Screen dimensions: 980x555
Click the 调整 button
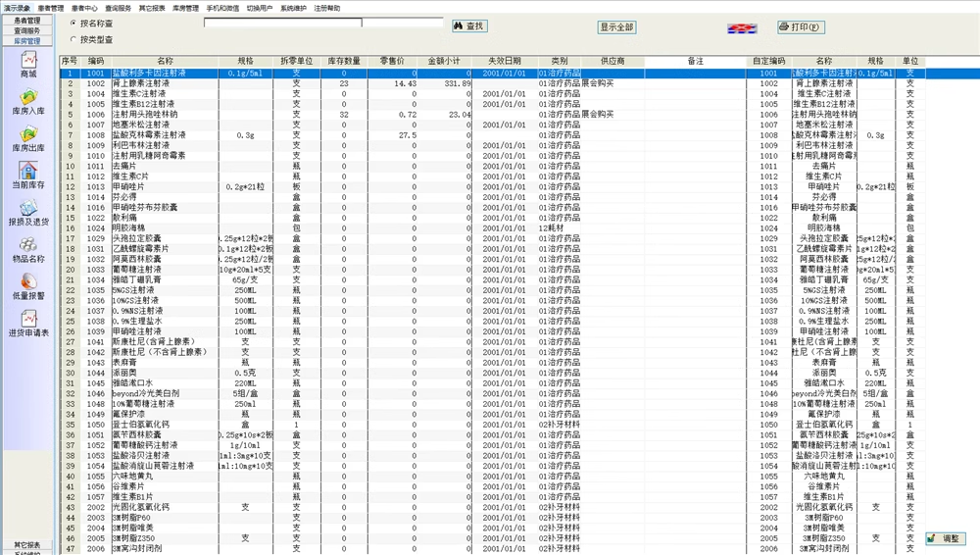(945, 538)
